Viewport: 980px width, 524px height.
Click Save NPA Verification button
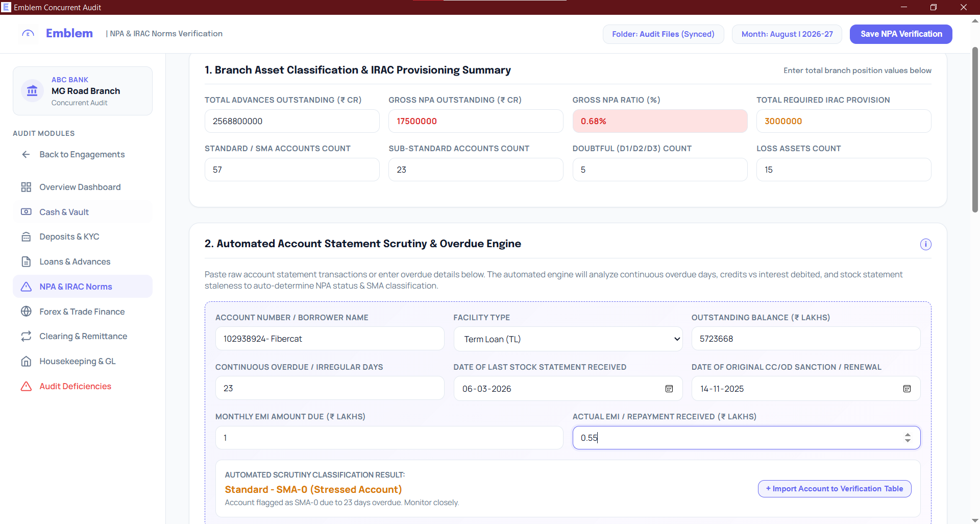[x=901, y=34]
